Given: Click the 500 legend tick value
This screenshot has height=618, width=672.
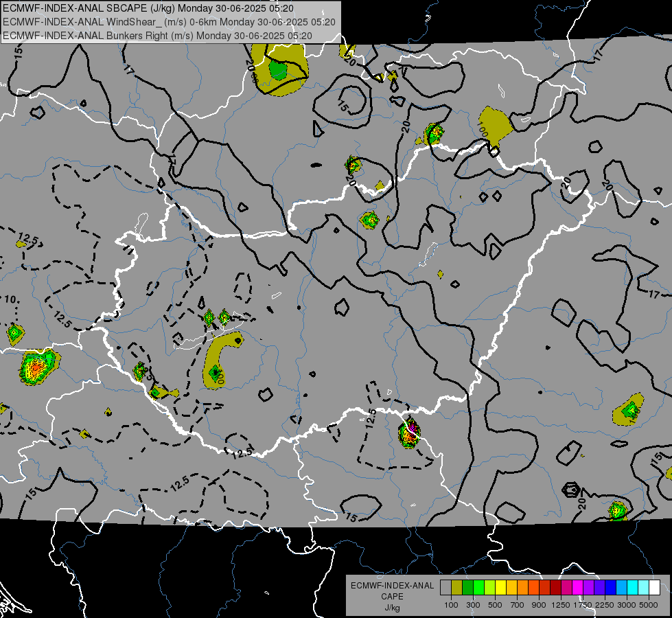Looking at the screenshot, I should coord(495,605).
